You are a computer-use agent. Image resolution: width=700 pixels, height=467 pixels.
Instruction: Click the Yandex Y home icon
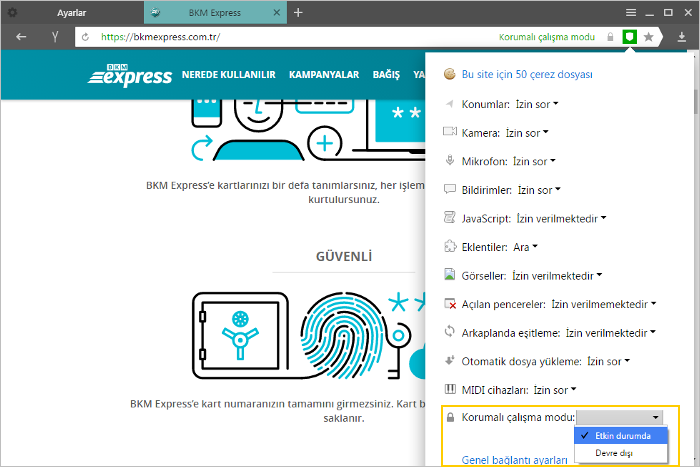click(55, 37)
